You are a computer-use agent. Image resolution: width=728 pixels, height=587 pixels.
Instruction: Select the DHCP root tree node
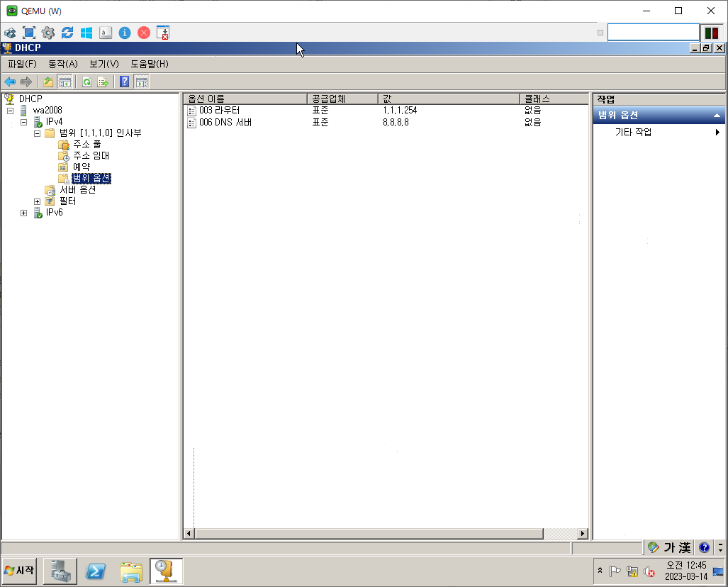coord(30,99)
